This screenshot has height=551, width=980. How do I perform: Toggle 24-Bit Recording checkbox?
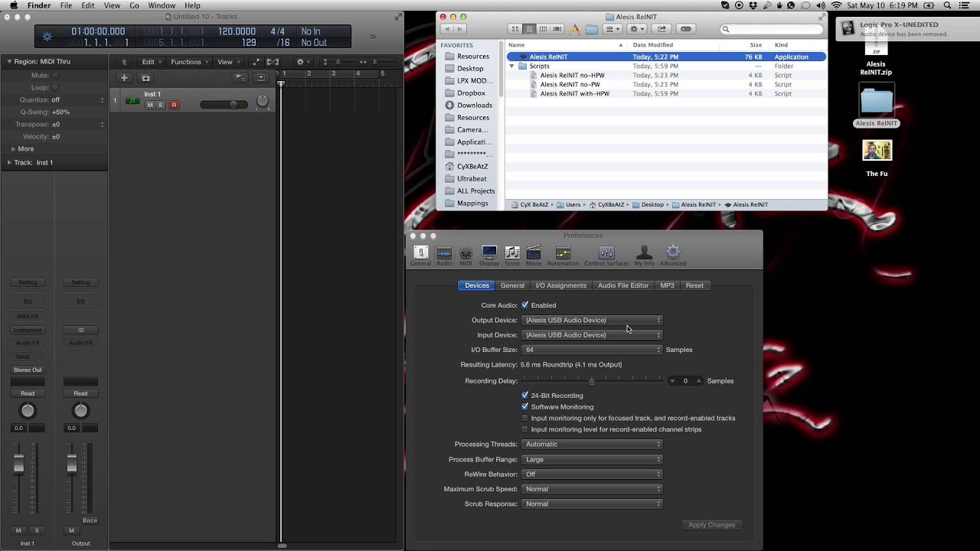point(525,396)
